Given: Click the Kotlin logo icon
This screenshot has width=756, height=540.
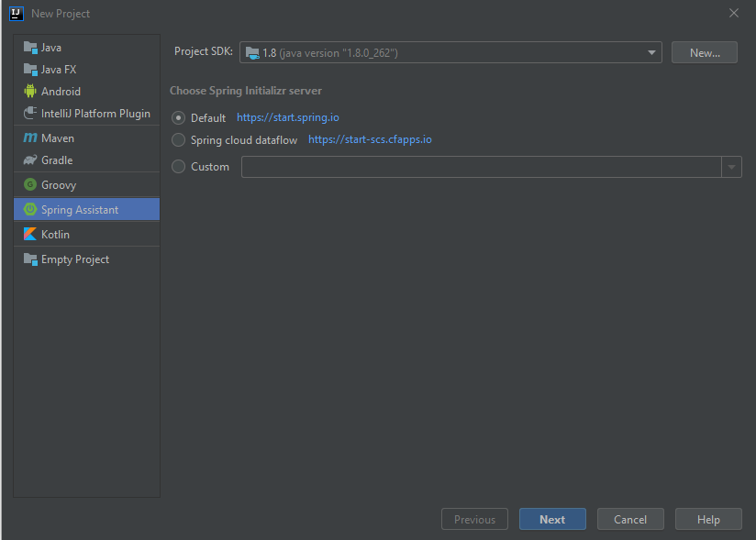Looking at the screenshot, I should (30, 235).
